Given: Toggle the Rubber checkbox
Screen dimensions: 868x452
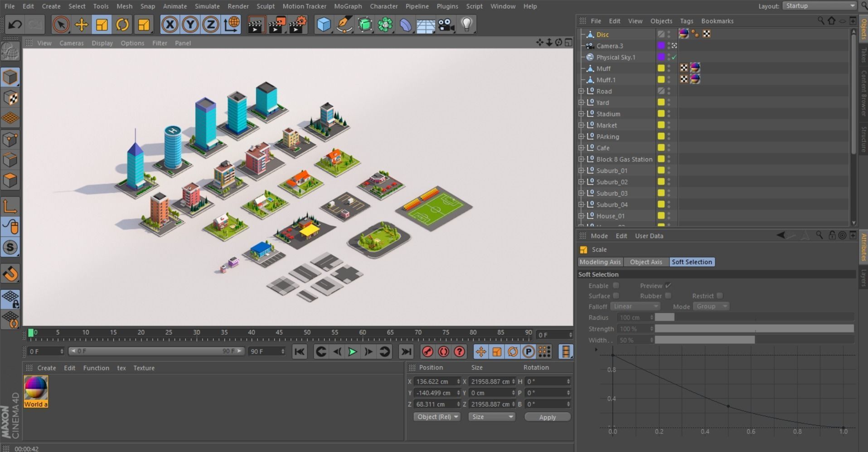Looking at the screenshot, I should click(x=668, y=296).
